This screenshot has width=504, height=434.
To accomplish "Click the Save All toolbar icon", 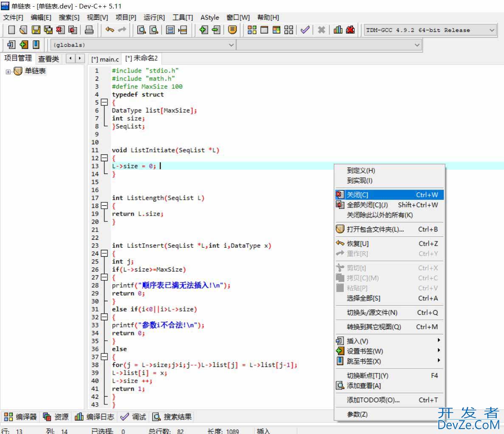I will (48, 30).
